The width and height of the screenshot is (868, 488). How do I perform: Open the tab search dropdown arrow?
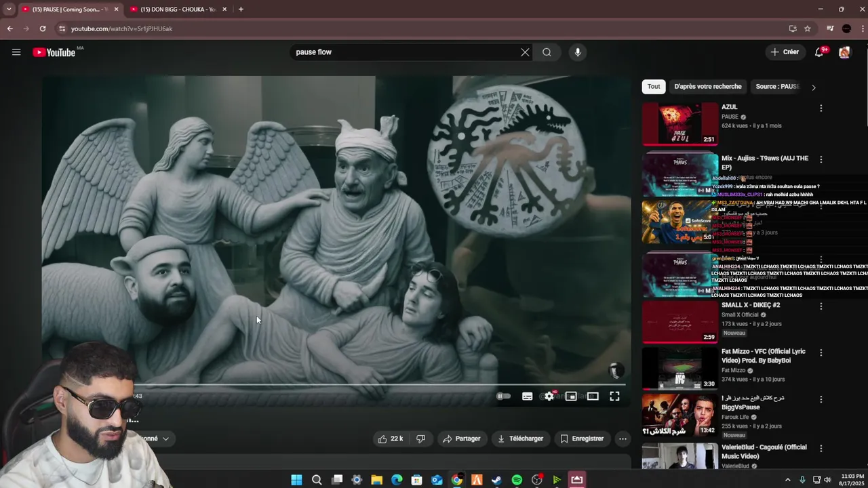click(x=8, y=9)
